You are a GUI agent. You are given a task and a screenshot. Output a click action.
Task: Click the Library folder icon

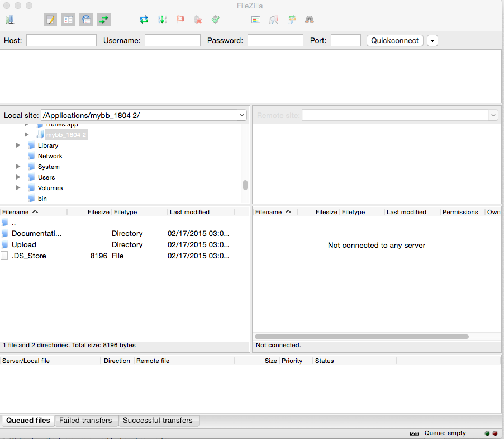pyautogui.click(x=31, y=145)
